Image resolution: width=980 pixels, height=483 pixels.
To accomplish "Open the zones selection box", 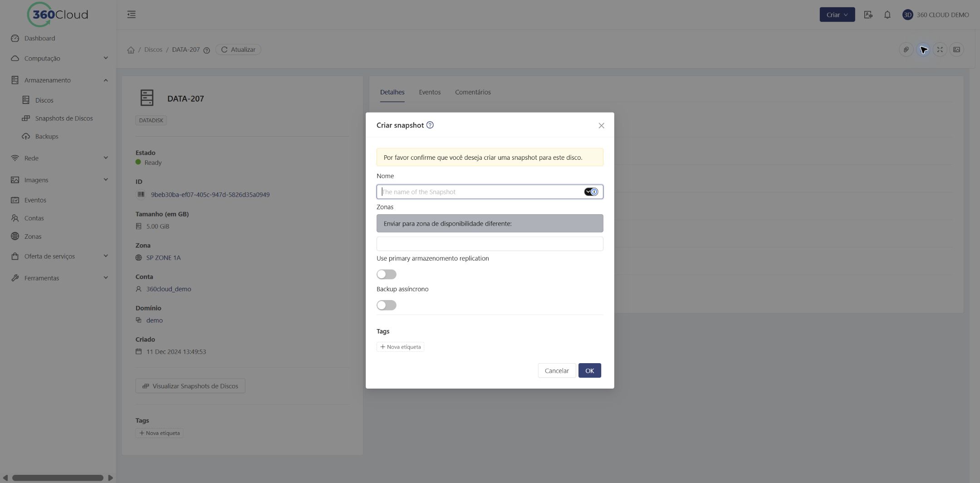I will 490,244.
